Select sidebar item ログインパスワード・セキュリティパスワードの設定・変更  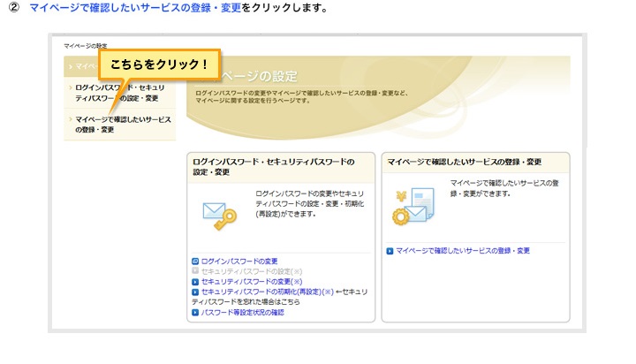123,93
